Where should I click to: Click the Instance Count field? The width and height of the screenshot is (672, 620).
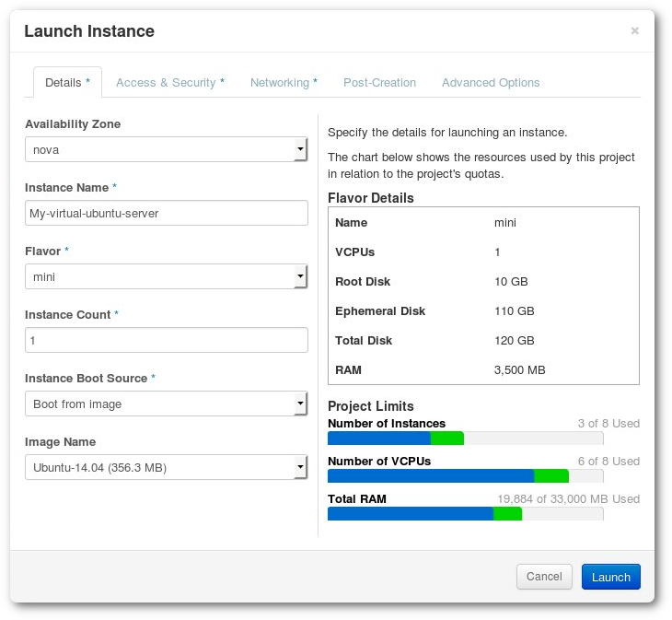tap(167, 340)
